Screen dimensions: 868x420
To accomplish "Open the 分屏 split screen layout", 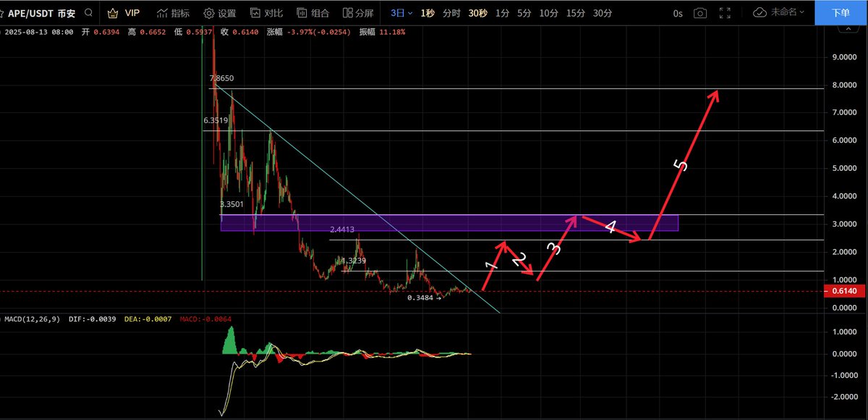I will (357, 13).
